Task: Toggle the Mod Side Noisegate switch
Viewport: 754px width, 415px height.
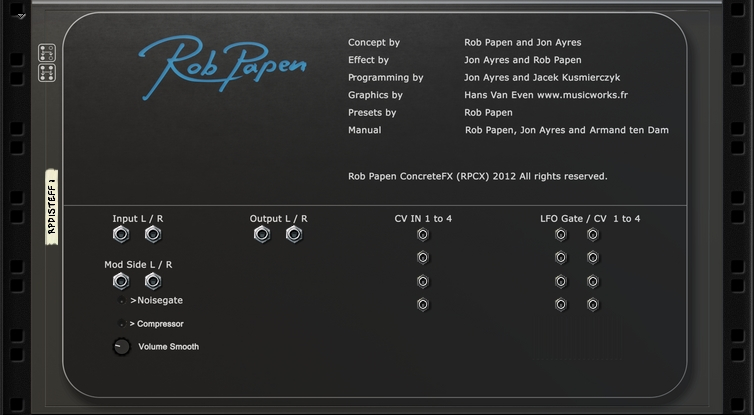Action: coord(122,301)
